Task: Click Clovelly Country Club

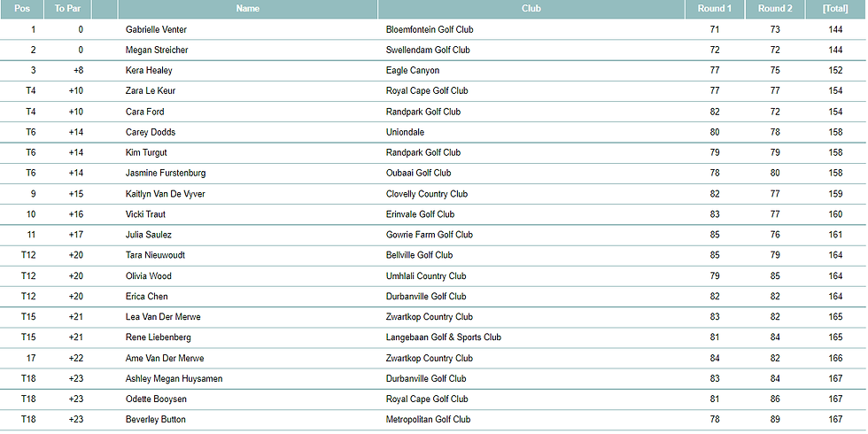Action: [x=427, y=194]
